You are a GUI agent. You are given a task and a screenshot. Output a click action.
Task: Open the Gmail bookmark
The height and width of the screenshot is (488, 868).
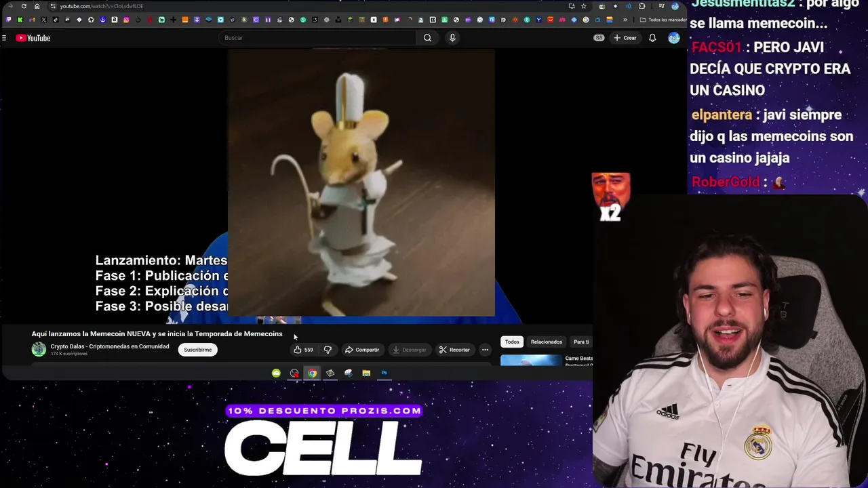(32, 20)
